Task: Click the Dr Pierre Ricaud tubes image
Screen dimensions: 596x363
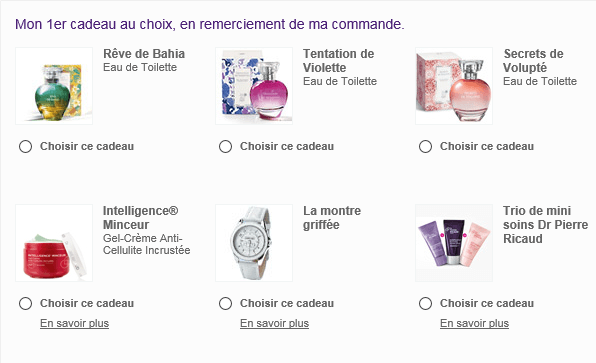Action: [454, 243]
